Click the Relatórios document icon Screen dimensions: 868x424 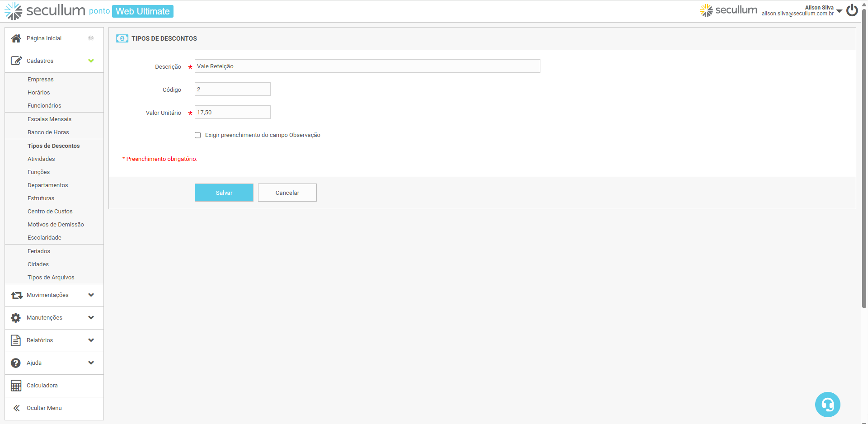pyautogui.click(x=16, y=340)
